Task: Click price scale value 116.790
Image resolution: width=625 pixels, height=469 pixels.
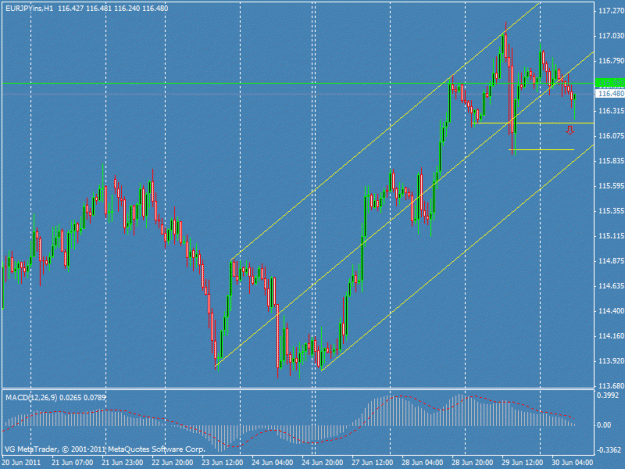Action: [x=611, y=61]
